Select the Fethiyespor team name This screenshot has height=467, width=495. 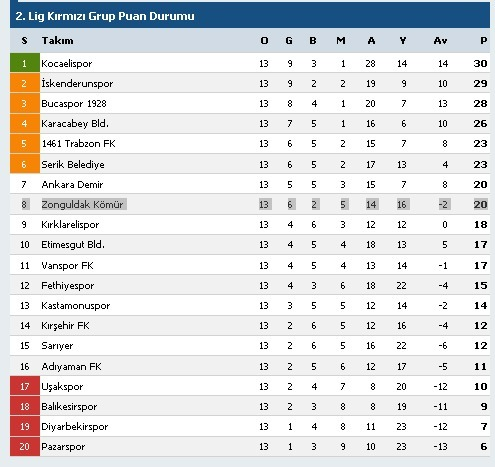point(68,286)
